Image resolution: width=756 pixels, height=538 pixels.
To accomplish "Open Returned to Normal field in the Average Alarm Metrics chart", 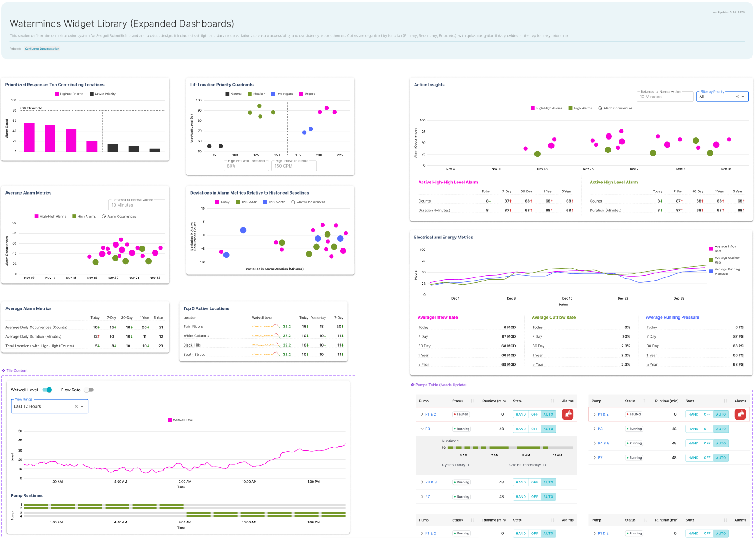I will click(x=137, y=204).
